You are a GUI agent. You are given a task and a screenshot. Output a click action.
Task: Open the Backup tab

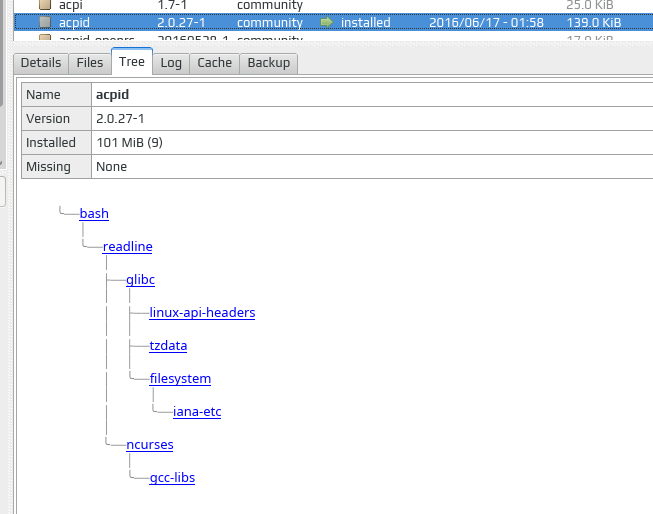tap(269, 63)
